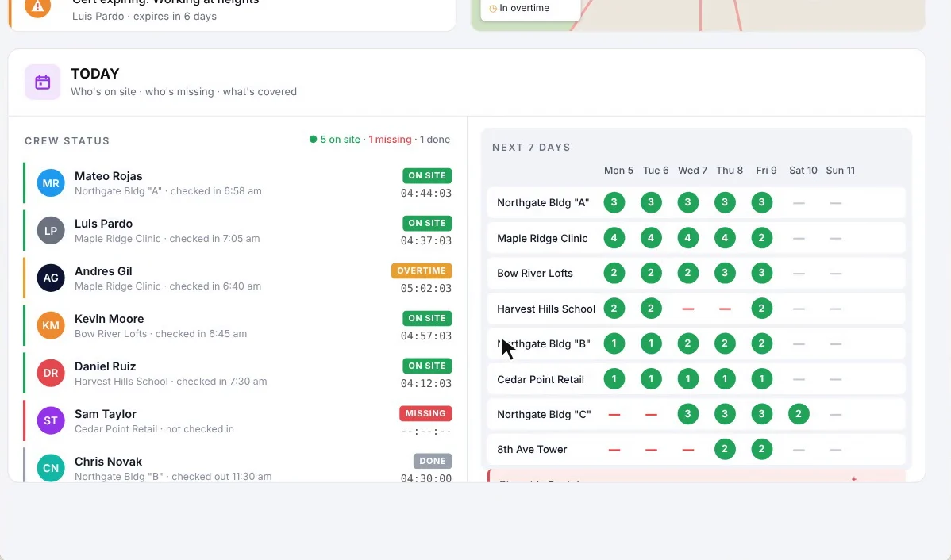Click Luis Pardo name in crew list
This screenshot has height=560, width=951.
[x=104, y=224]
